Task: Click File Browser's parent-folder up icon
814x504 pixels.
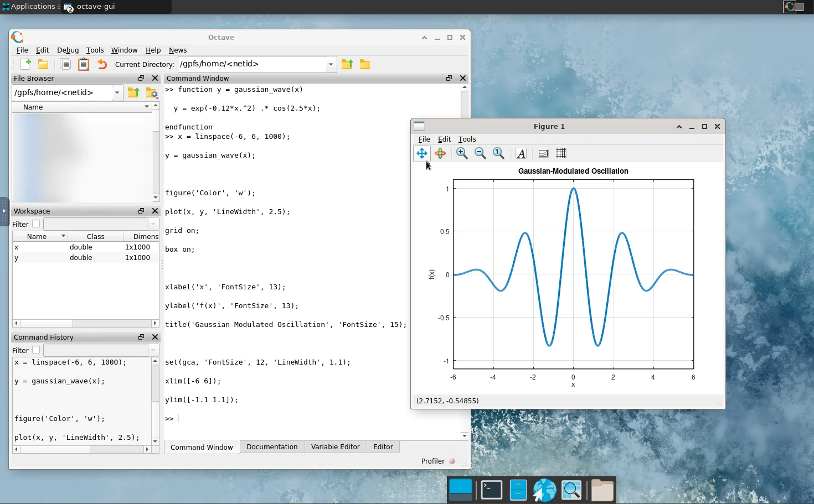Action: [x=133, y=92]
